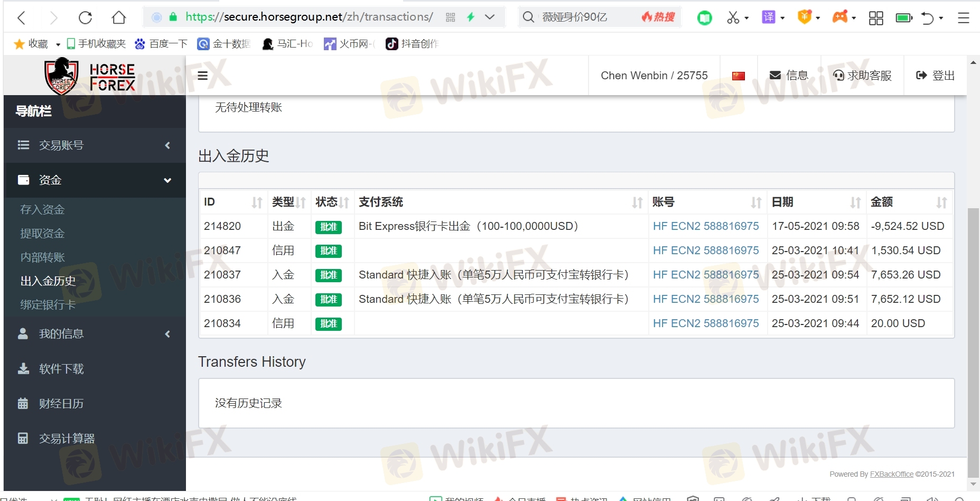Open the browser scissors screenshot tool
Image resolution: width=980 pixels, height=501 pixels.
click(733, 18)
